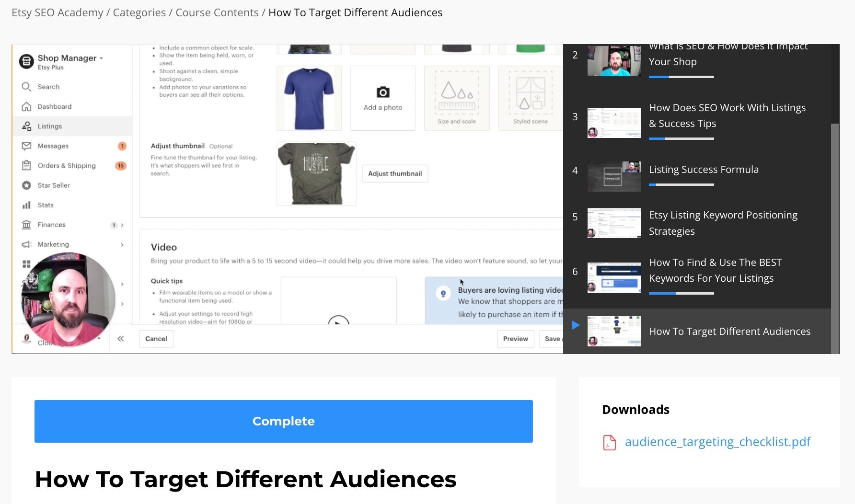This screenshot has height=504, width=855.
Task: Click the Listings icon in sidebar
Action: click(x=26, y=126)
